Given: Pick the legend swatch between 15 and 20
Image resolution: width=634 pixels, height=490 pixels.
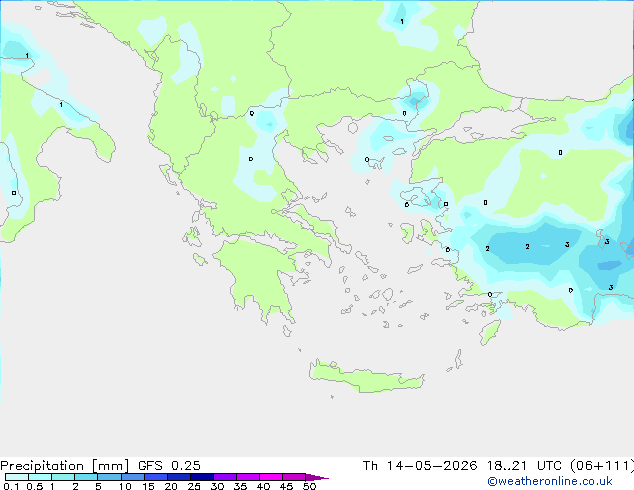Looking at the screenshot, I should [x=156, y=477].
